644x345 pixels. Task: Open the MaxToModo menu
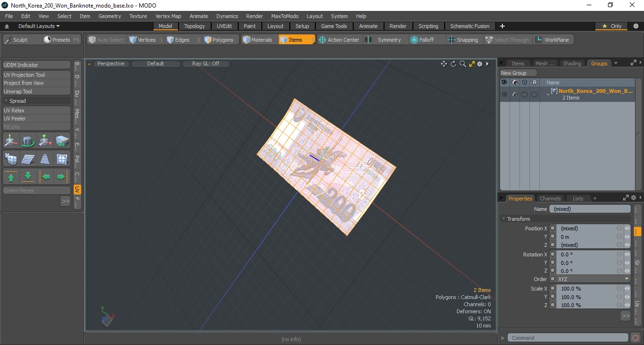tap(285, 16)
